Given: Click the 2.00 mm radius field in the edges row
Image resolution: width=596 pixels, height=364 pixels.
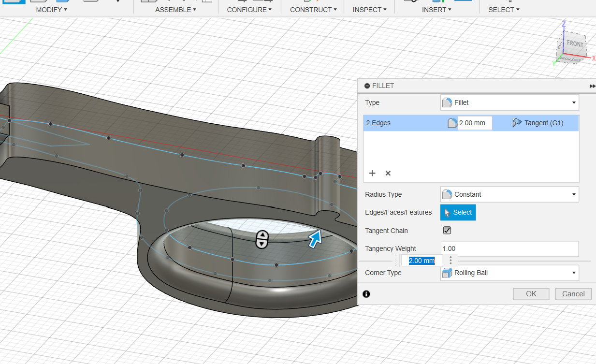Looking at the screenshot, I should [475, 123].
